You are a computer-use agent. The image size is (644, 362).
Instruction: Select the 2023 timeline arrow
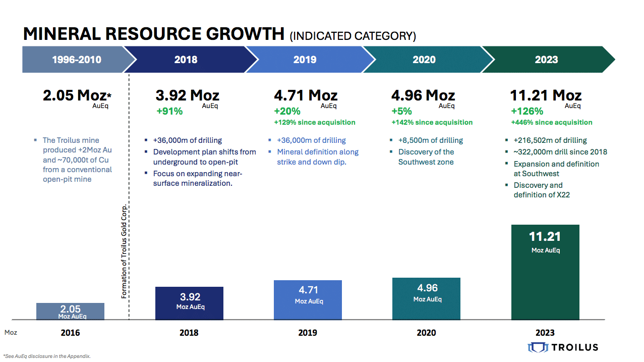tap(549, 60)
